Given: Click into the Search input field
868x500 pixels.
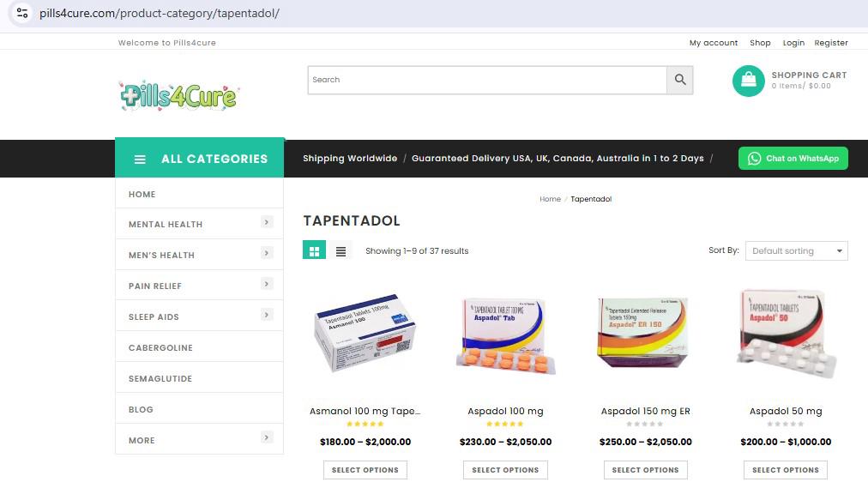Looking at the screenshot, I should pyautogui.click(x=487, y=80).
